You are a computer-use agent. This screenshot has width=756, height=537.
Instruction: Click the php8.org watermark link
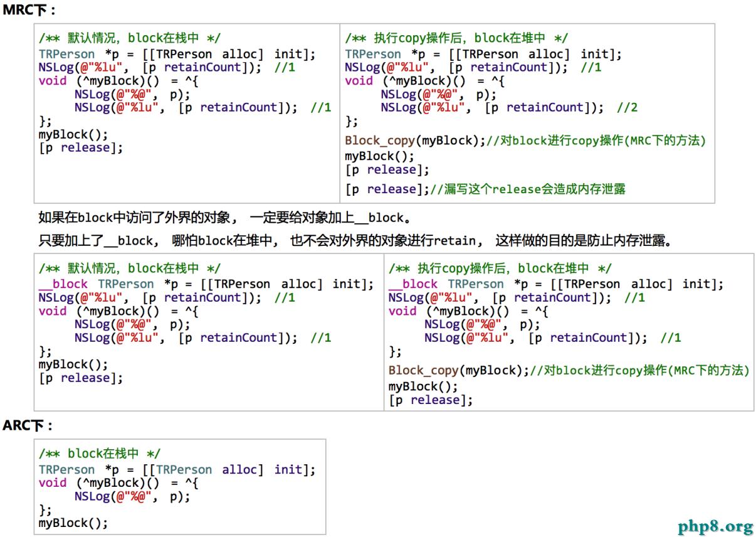(715, 526)
